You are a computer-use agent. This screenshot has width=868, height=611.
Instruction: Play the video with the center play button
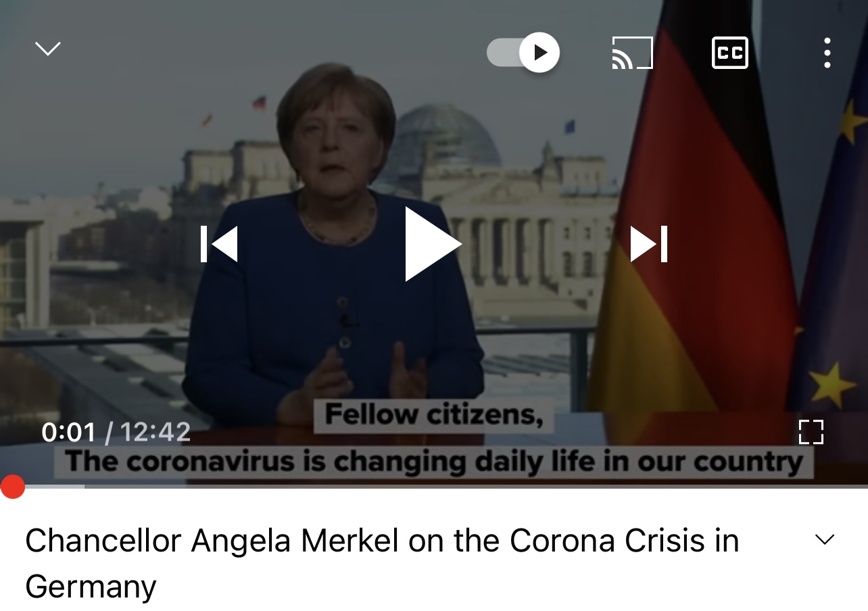pyautogui.click(x=433, y=244)
